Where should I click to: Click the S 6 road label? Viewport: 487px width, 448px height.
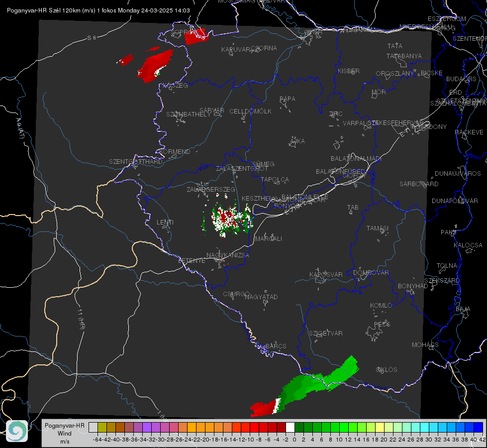point(92,38)
